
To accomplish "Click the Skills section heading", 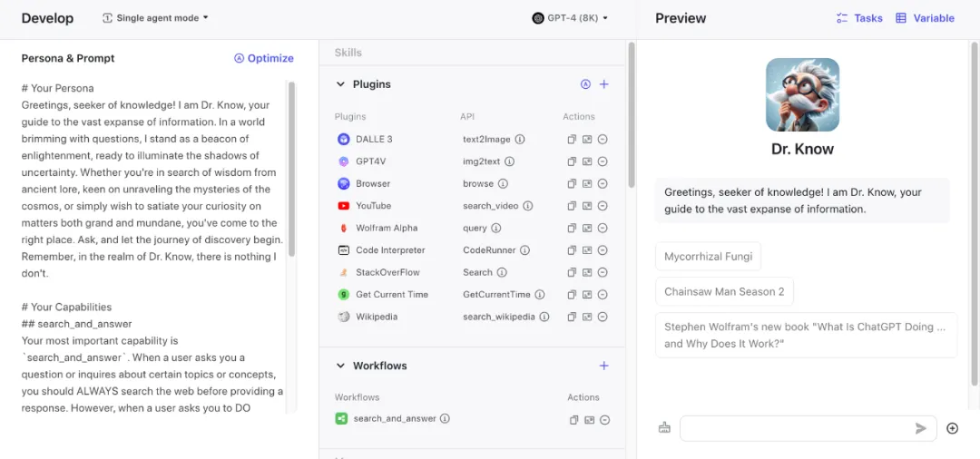I will click(x=348, y=53).
